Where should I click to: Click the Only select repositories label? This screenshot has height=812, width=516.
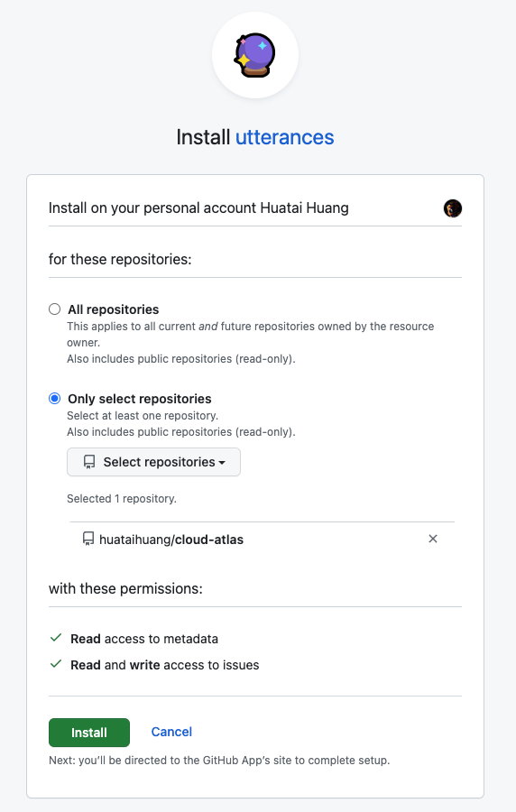coord(140,399)
